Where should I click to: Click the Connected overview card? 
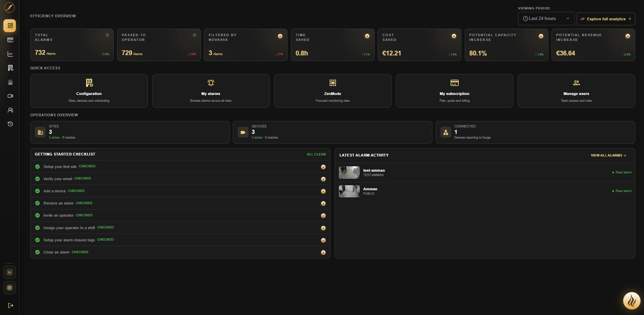tap(535, 132)
